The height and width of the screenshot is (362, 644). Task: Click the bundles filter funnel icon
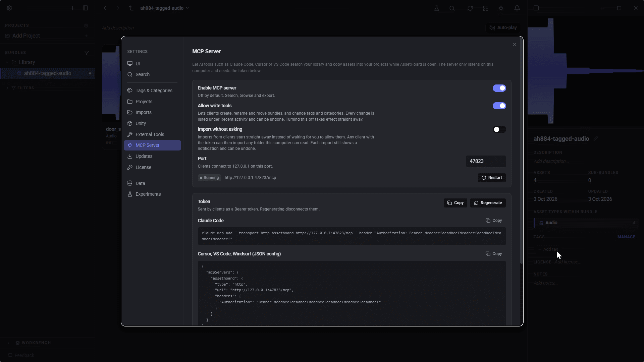[87, 53]
